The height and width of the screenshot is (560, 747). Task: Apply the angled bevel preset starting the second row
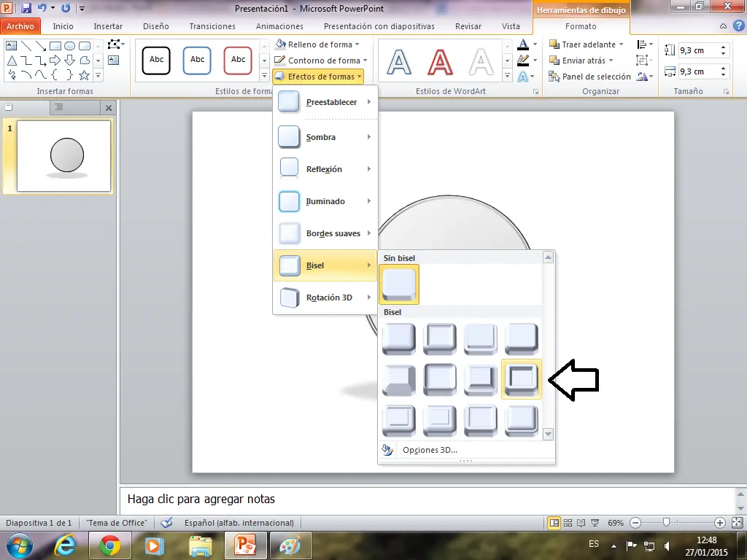click(399, 379)
